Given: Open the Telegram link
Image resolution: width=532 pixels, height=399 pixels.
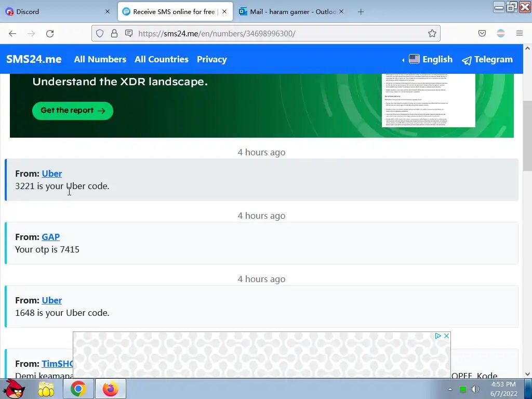Looking at the screenshot, I should click(x=487, y=60).
